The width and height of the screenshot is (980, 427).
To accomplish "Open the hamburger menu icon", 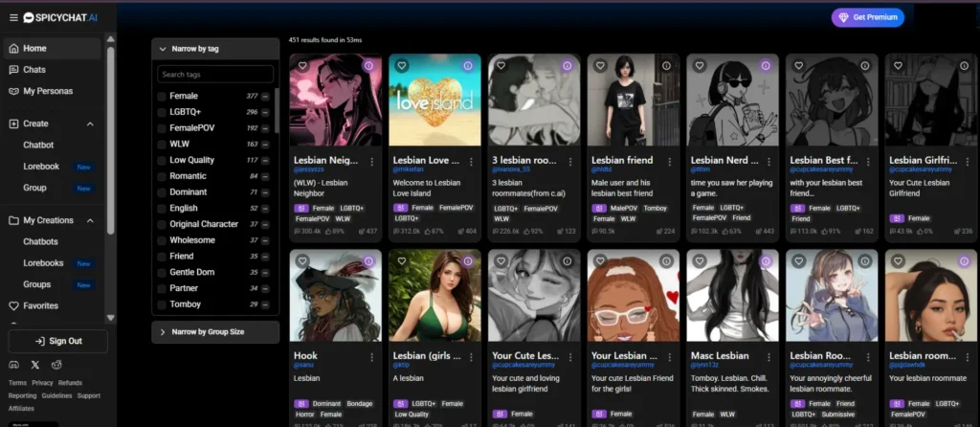I will 13,17.
